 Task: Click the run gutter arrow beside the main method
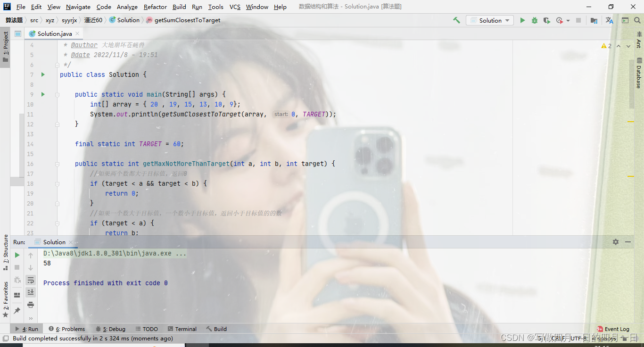[43, 94]
